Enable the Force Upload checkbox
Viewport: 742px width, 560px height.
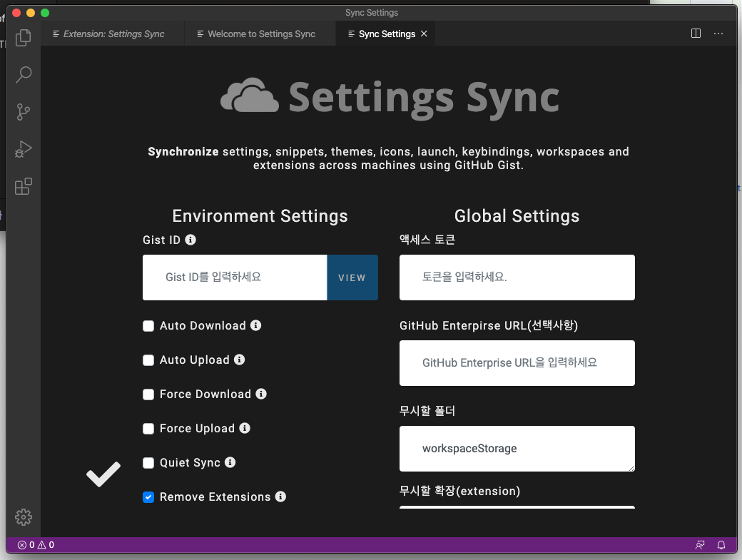pyautogui.click(x=148, y=429)
